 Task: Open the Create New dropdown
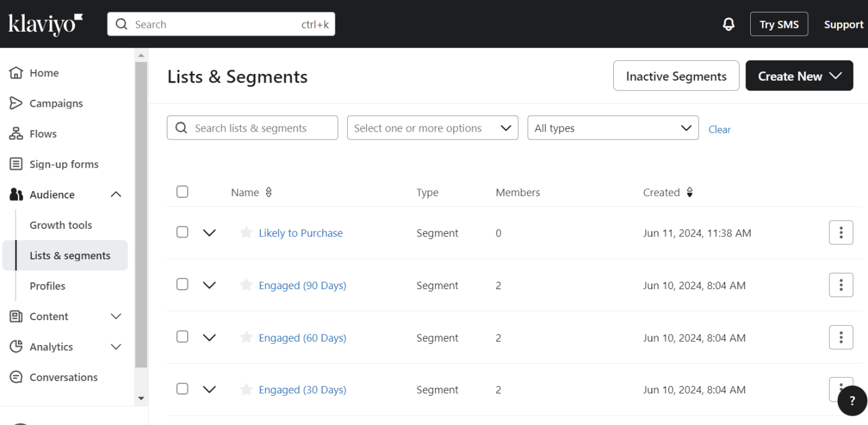coord(799,76)
